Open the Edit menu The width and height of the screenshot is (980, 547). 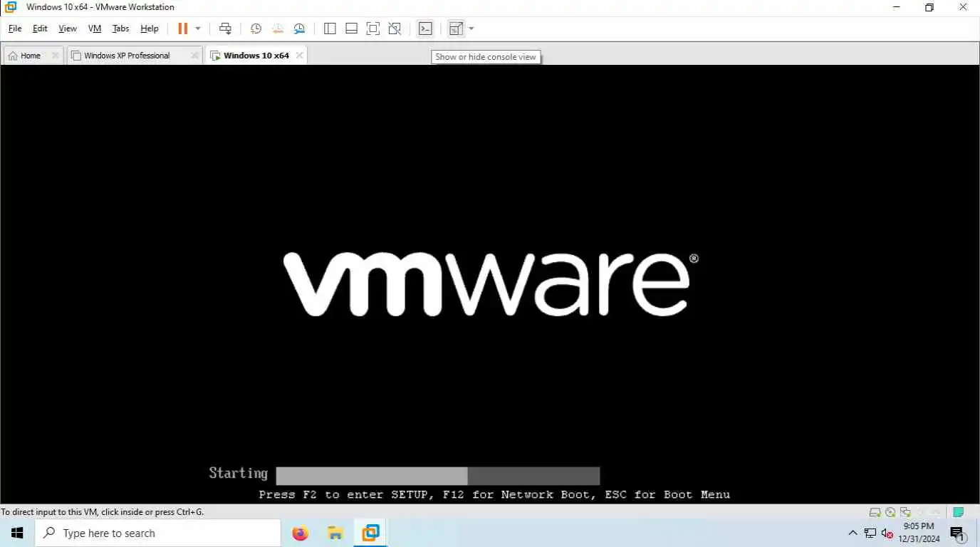click(40, 28)
